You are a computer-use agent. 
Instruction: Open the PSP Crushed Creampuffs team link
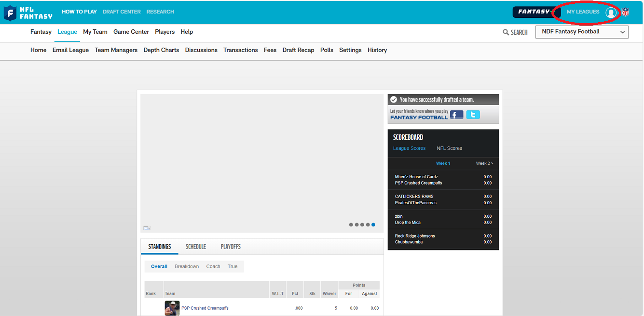(205, 308)
